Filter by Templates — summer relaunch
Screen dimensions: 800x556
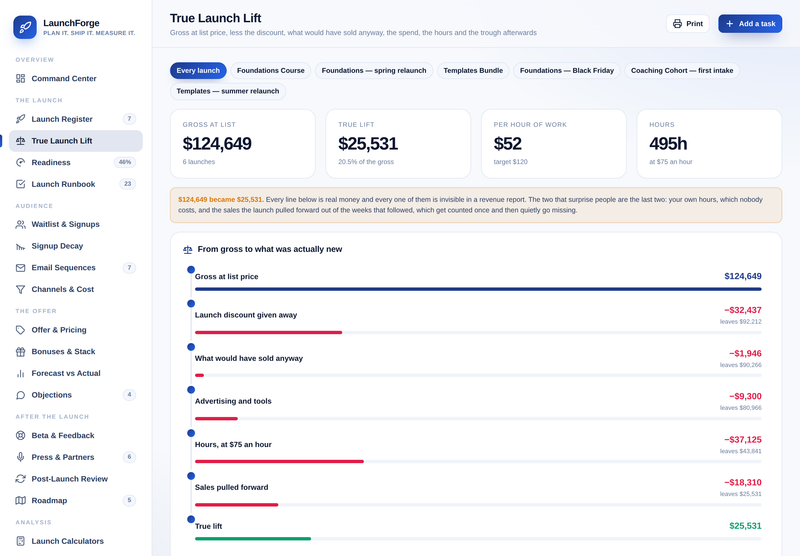(x=228, y=91)
